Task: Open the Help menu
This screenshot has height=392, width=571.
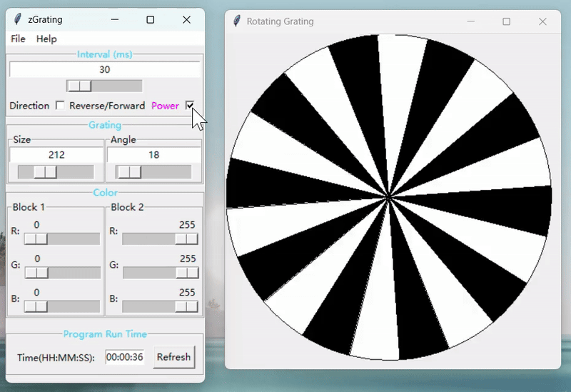Action: coord(46,39)
